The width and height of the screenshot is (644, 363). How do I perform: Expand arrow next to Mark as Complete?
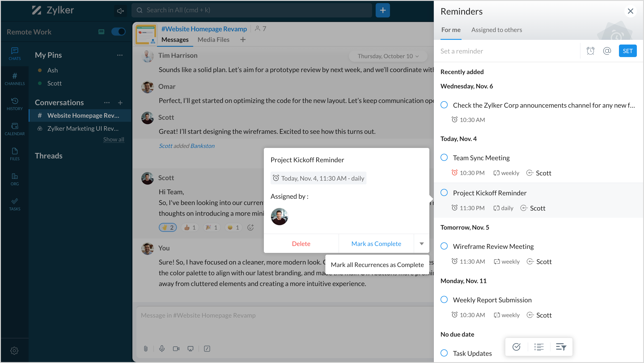(422, 244)
